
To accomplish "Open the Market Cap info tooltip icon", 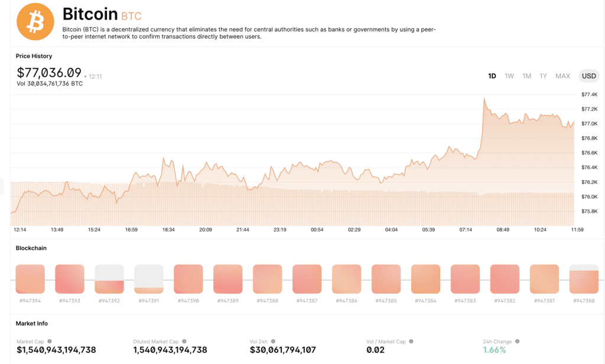I will (x=50, y=341).
